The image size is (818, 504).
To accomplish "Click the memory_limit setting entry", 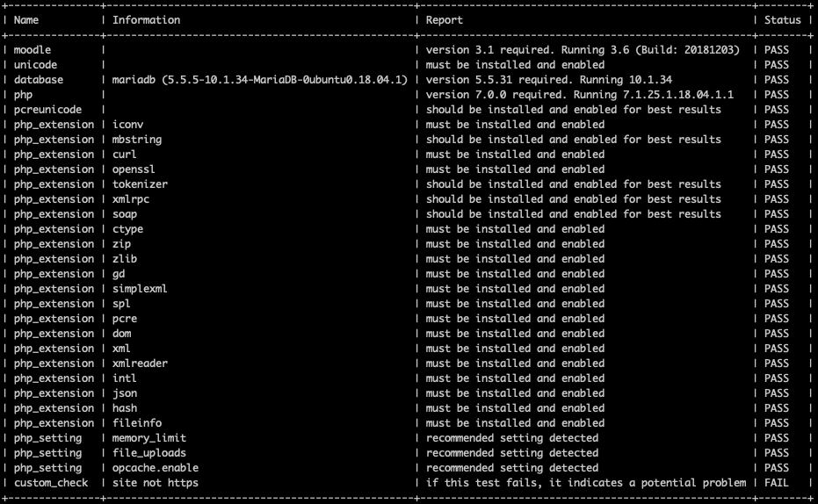I will 149,438.
